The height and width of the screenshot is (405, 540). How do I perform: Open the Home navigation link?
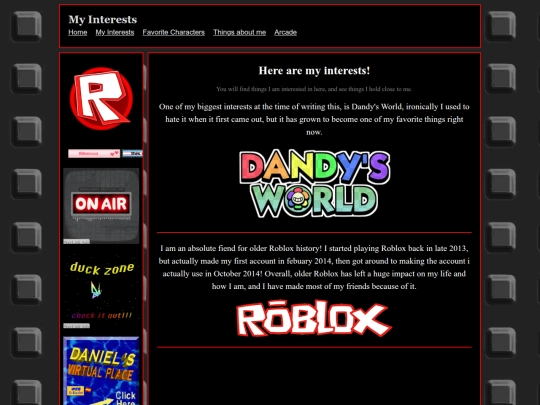click(x=77, y=32)
